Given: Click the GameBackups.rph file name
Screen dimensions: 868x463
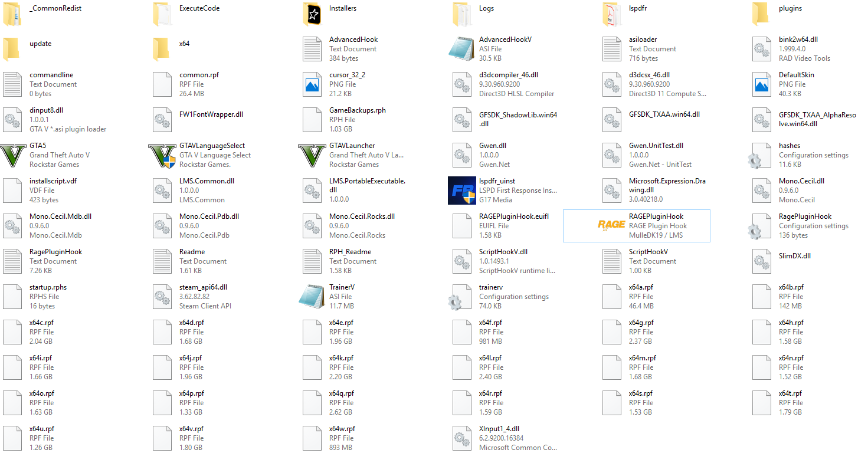Looking at the screenshot, I should point(359,110).
